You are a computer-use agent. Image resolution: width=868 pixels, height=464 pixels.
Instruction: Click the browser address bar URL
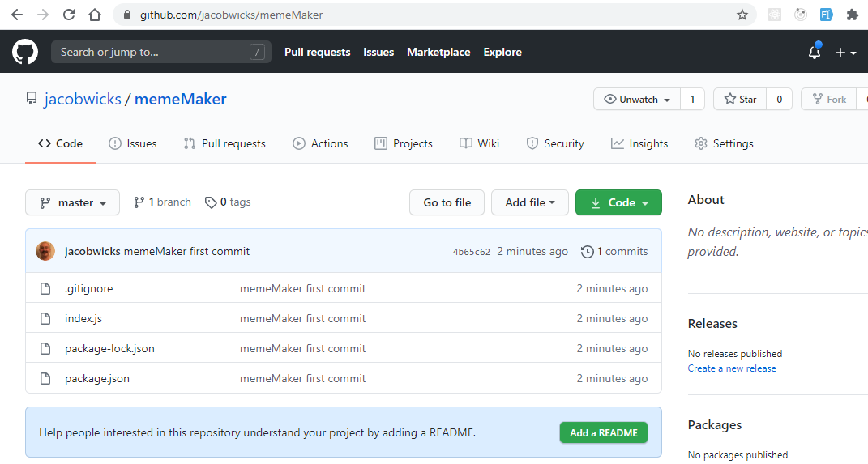tap(232, 15)
